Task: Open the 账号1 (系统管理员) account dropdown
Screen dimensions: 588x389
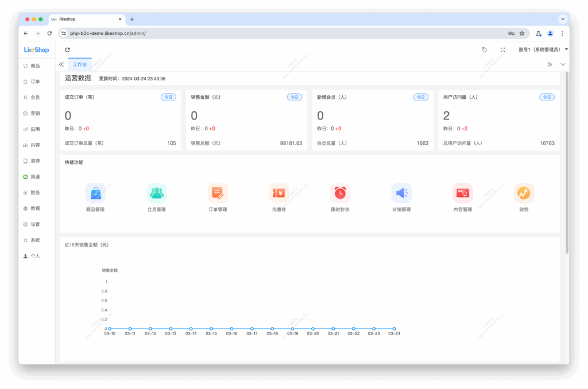Action: (540, 49)
